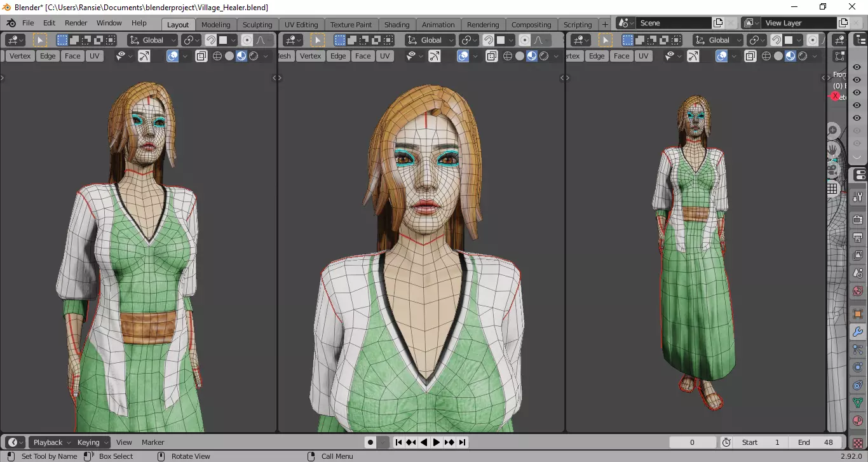This screenshot has height=462, width=868.
Task: Switch right viewport to rendered shading
Action: click(x=803, y=56)
